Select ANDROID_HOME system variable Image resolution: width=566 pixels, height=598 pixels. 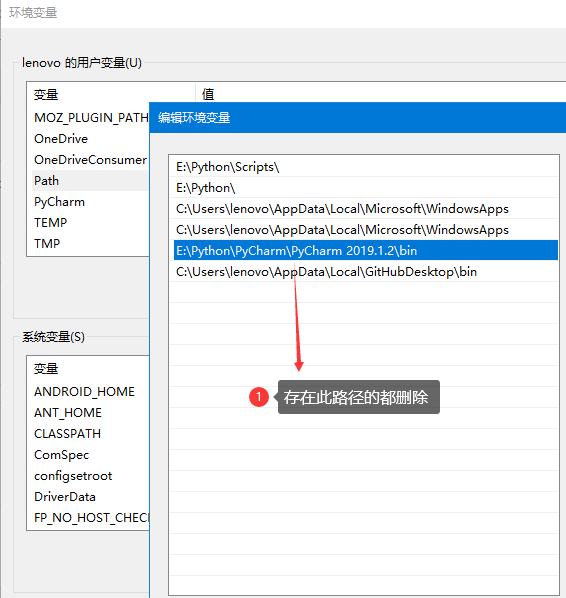tap(84, 392)
